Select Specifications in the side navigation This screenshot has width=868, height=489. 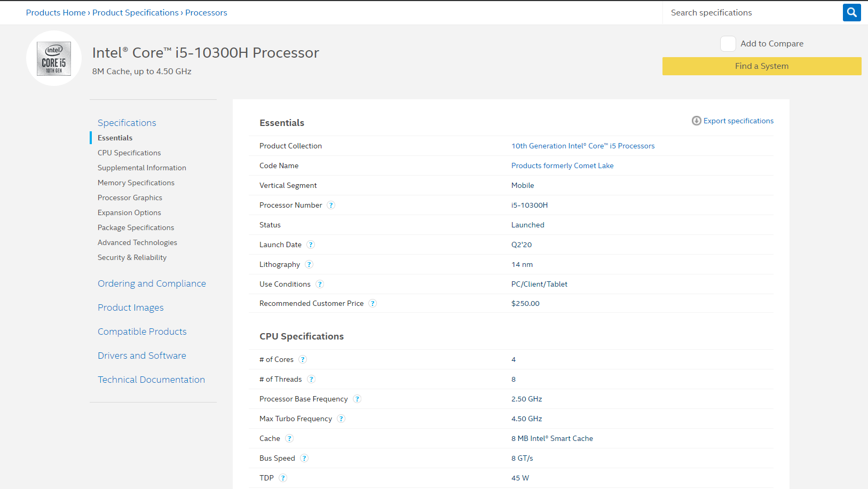(x=127, y=123)
